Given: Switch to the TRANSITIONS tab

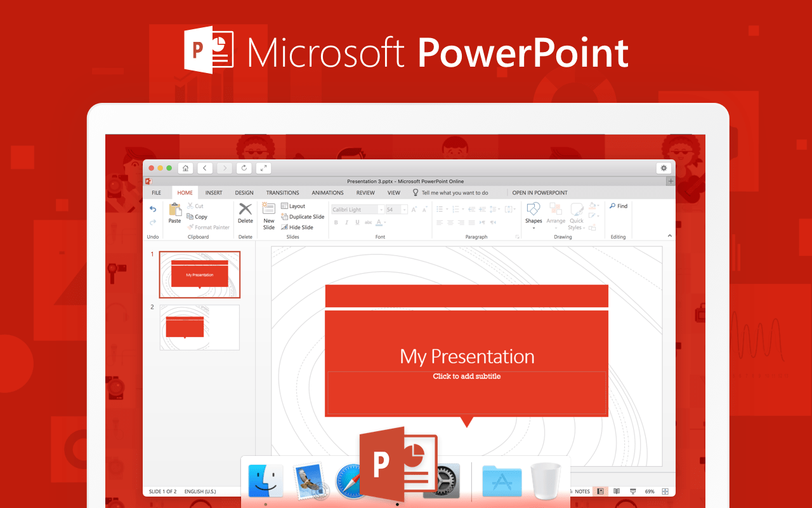Looking at the screenshot, I should [282, 192].
